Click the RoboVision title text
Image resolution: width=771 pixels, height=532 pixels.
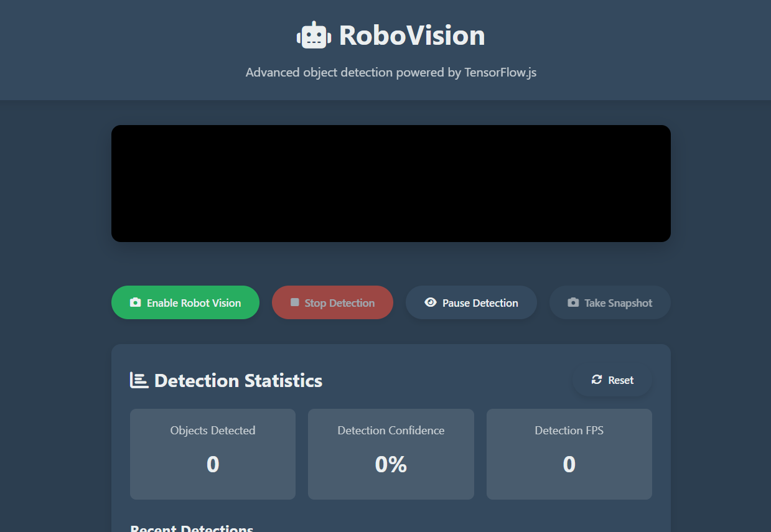(411, 35)
